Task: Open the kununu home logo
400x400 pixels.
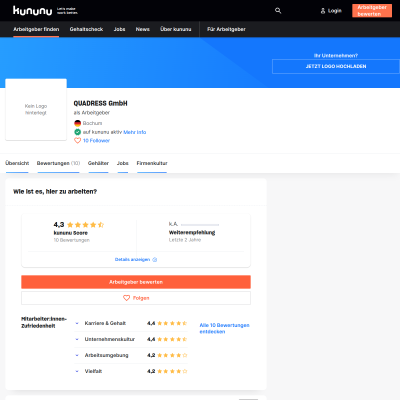Action: point(33,11)
